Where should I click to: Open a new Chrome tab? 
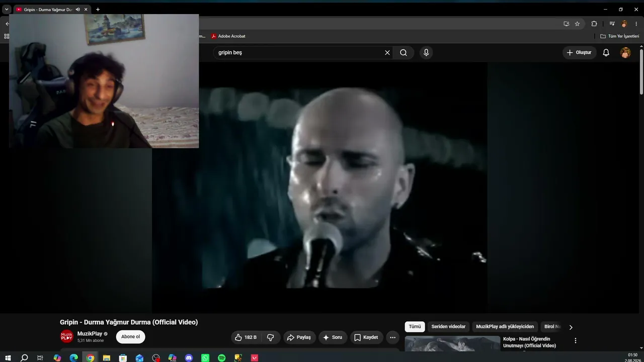98,10
